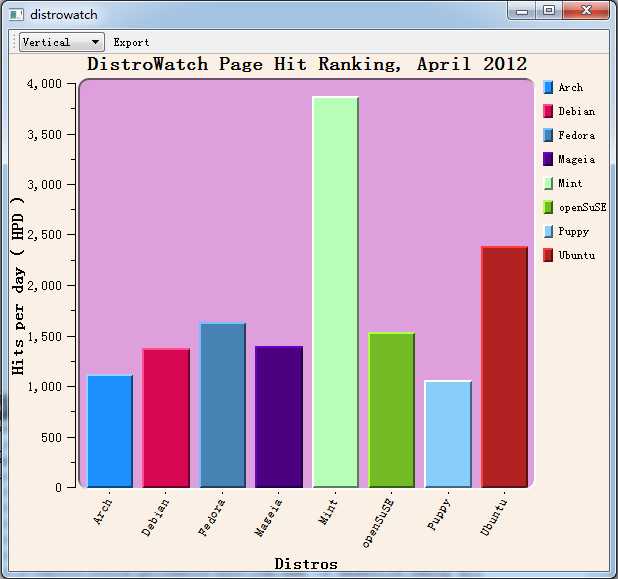Click the Fedora legend color marker

(x=548, y=135)
